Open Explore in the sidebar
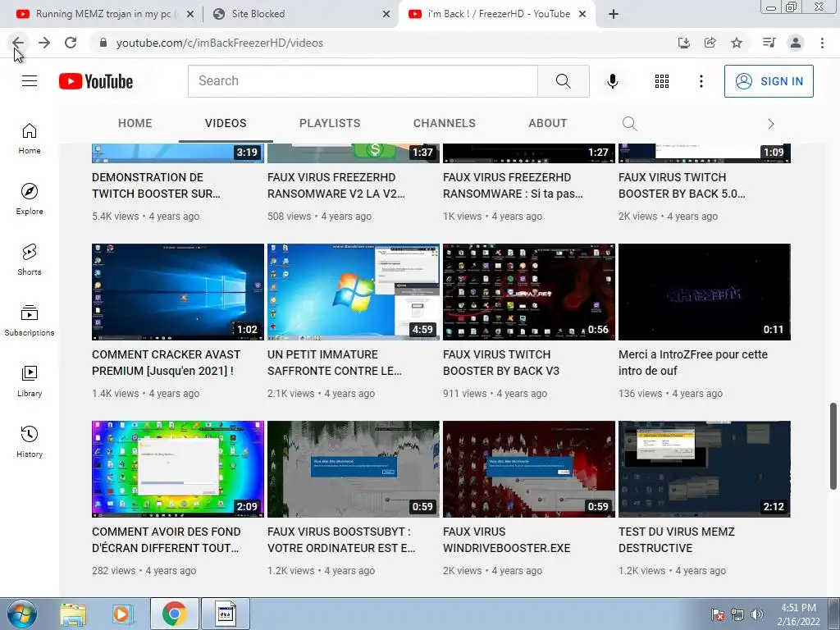The height and width of the screenshot is (630, 840). coord(30,199)
